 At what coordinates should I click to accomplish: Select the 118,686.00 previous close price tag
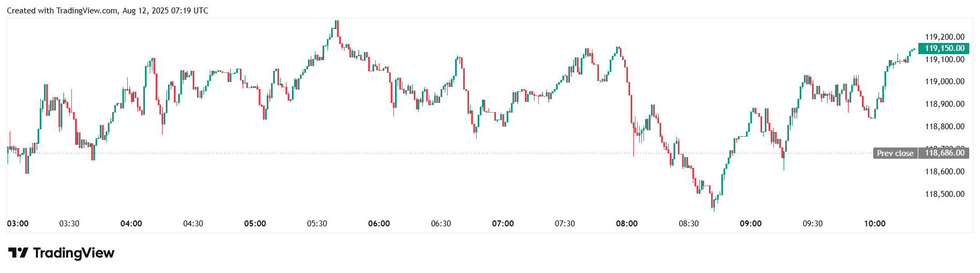coord(944,153)
